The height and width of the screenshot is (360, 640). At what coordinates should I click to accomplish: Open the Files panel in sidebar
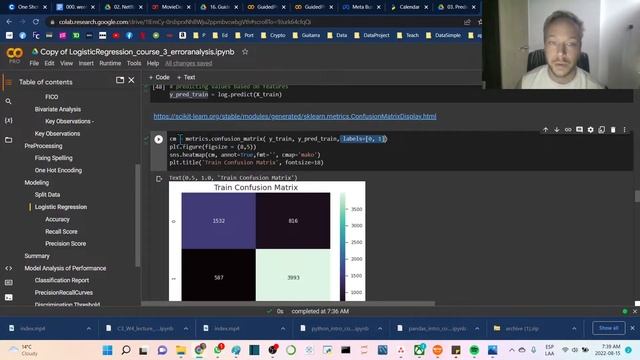coord(8,140)
